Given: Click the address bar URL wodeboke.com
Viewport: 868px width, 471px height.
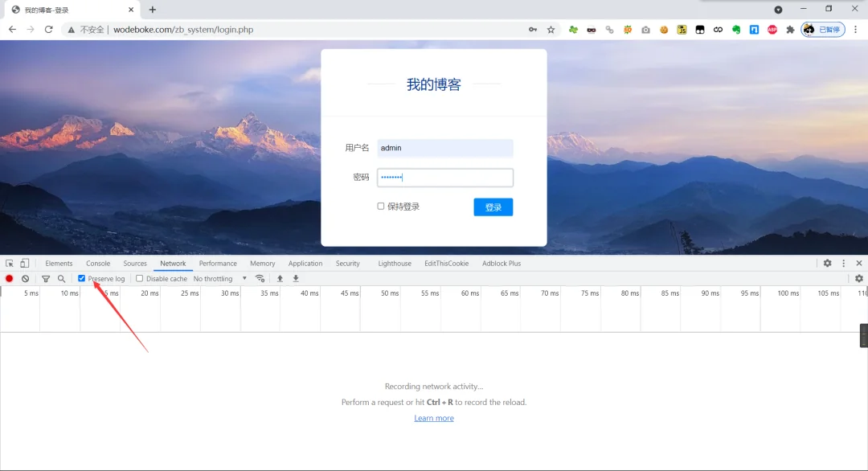Looking at the screenshot, I should coord(183,29).
